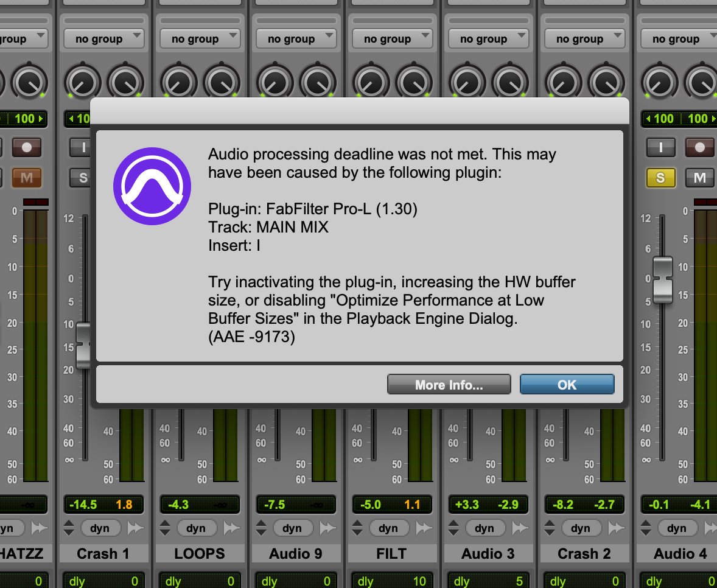Open the 'no group' dropdown on Audio 4
Screen dimensions: 717x588
[x=679, y=38]
